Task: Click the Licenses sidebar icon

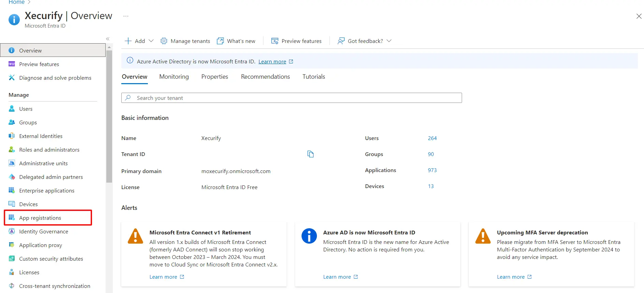Action: coord(12,272)
